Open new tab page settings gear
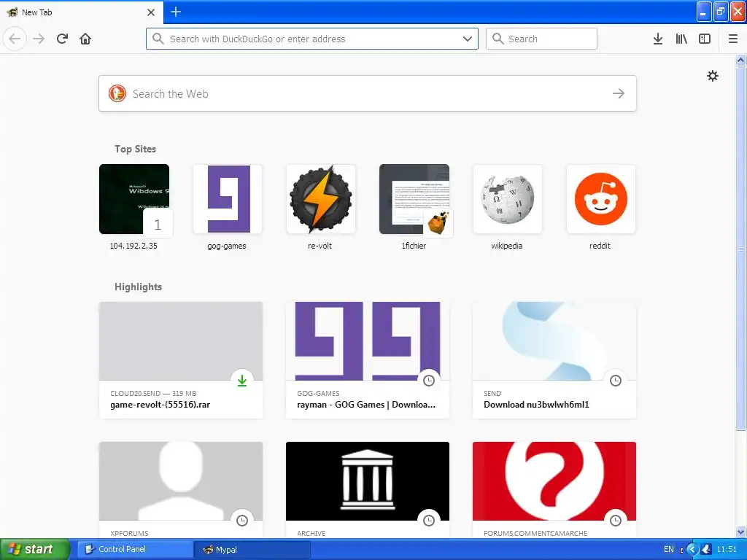The image size is (747, 560). [x=712, y=76]
